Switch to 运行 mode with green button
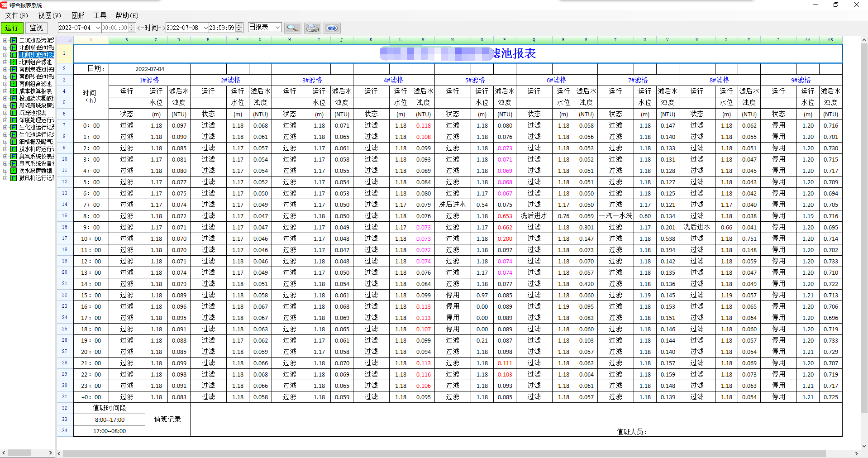Screen dimensions: 868x458 tap(12, 28)
